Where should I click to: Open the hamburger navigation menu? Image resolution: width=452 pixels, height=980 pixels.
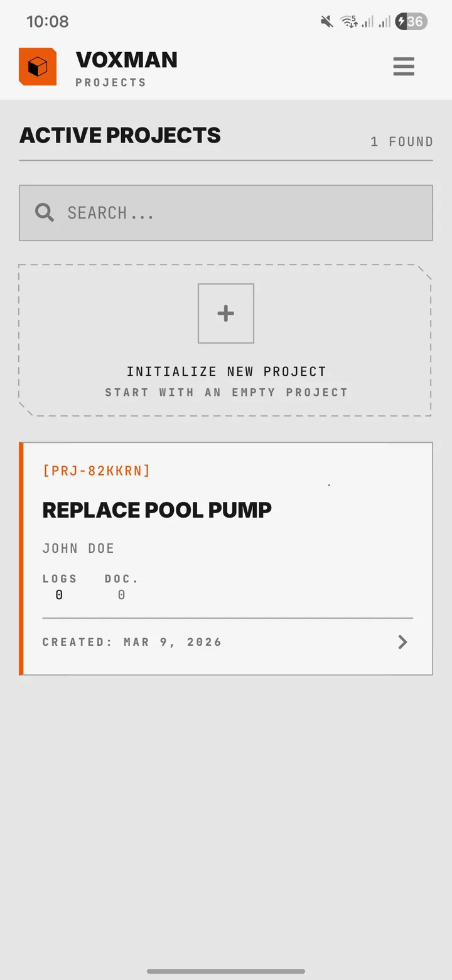point(404,67)
